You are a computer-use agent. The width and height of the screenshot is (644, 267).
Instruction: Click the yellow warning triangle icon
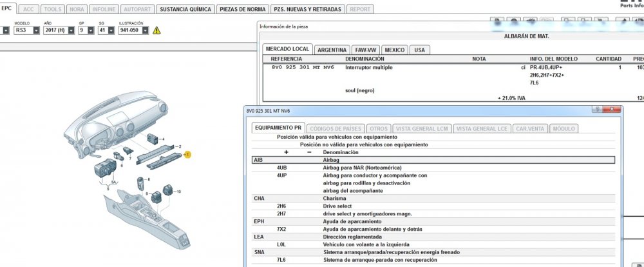pos(156,30)
